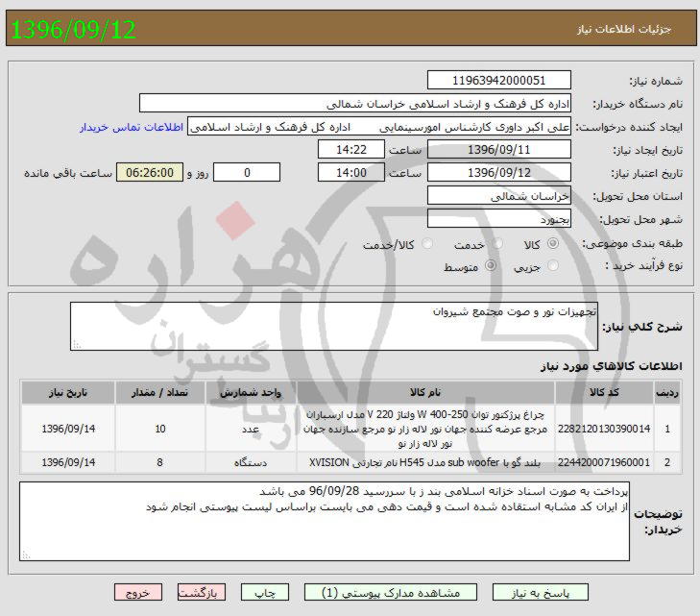Select the کالا/خدمت radio button
Image resolution: width=700 pixels, height=616 pixels.
(427, 244)
